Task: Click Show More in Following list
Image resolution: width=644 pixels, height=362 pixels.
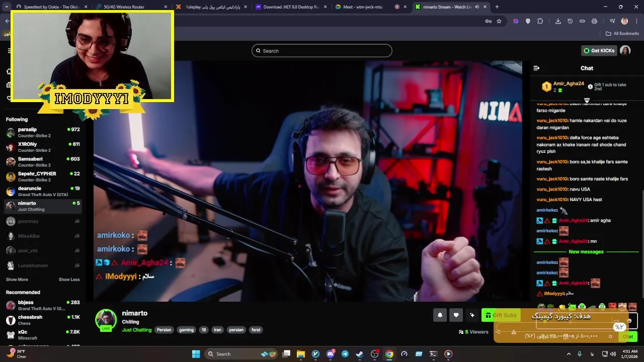Action: (17, 280)
